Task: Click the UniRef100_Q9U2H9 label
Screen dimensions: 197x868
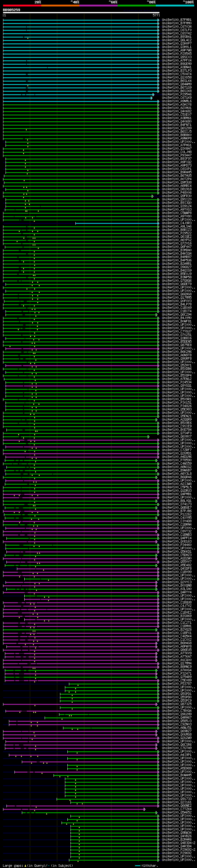Action: (x=176, y=714)
